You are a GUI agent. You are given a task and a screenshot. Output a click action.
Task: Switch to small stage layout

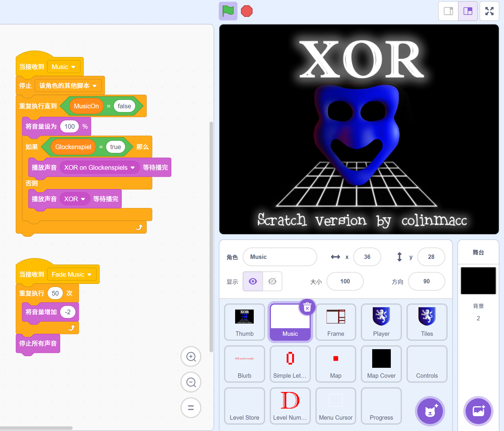click(448, 11)
